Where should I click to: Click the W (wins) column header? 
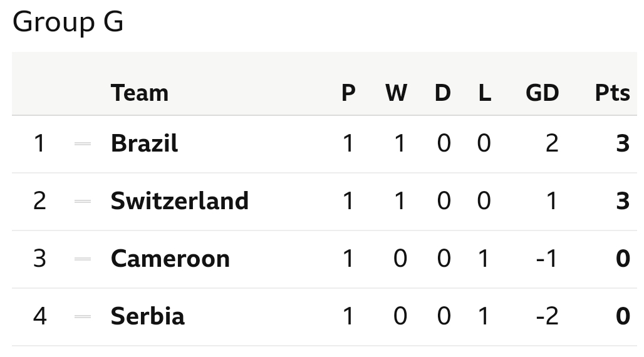click(x=396, y=93)
